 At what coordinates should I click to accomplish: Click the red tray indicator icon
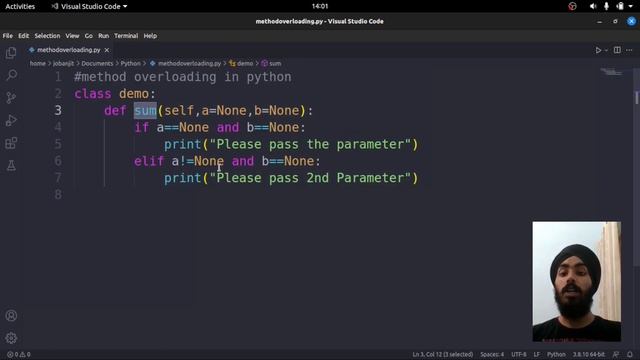(x=572, y=6)
